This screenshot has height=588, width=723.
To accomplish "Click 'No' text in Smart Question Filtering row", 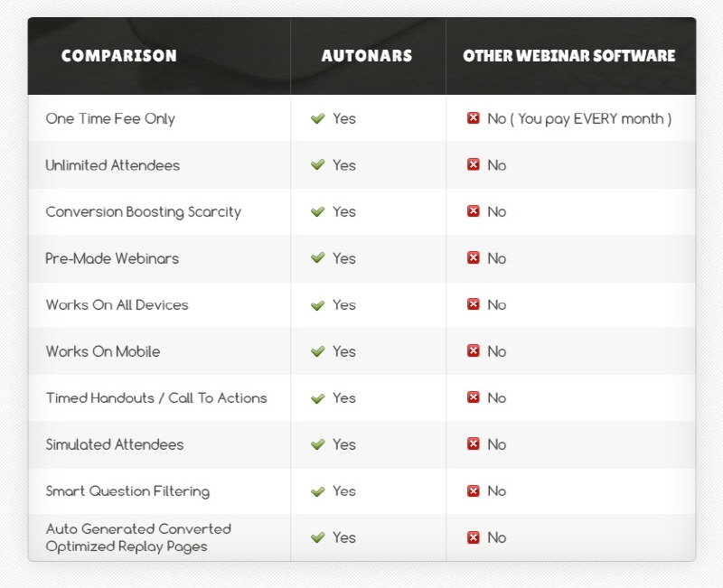I will tap(497, 490).
